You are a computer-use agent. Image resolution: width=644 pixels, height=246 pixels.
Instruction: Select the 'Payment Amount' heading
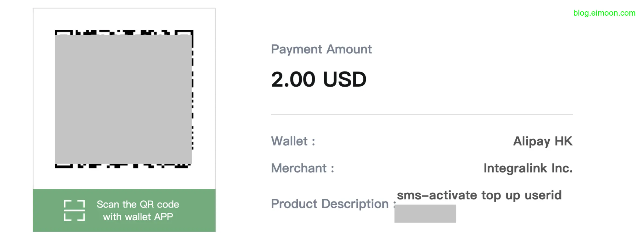pos(321,49)
